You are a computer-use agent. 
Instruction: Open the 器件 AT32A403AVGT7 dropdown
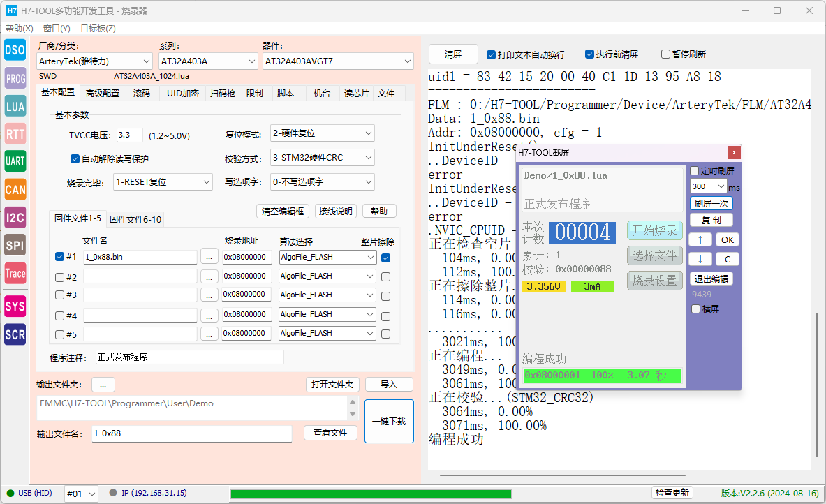[338, 61]
